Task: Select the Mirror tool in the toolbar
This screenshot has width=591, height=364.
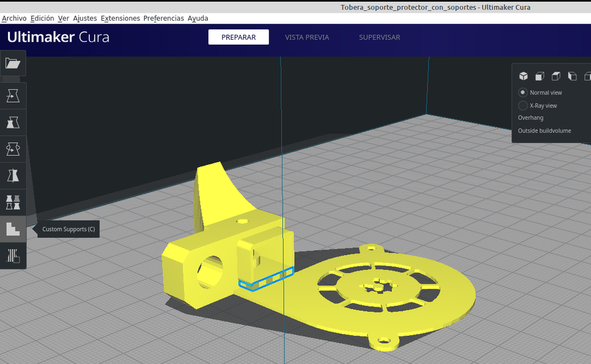Action: tap(13, 175)
